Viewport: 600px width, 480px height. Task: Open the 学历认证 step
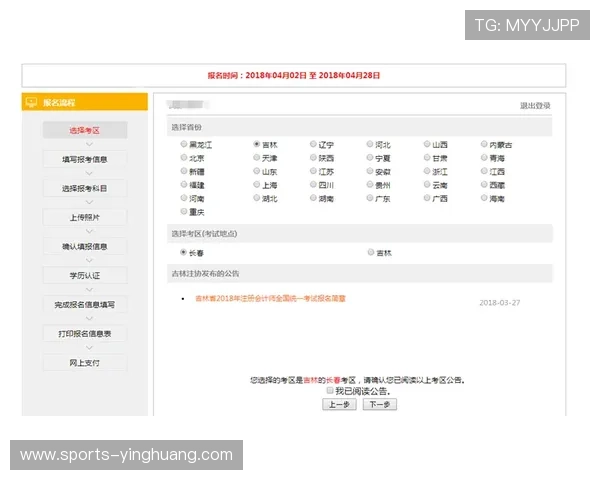pos(85,276)
